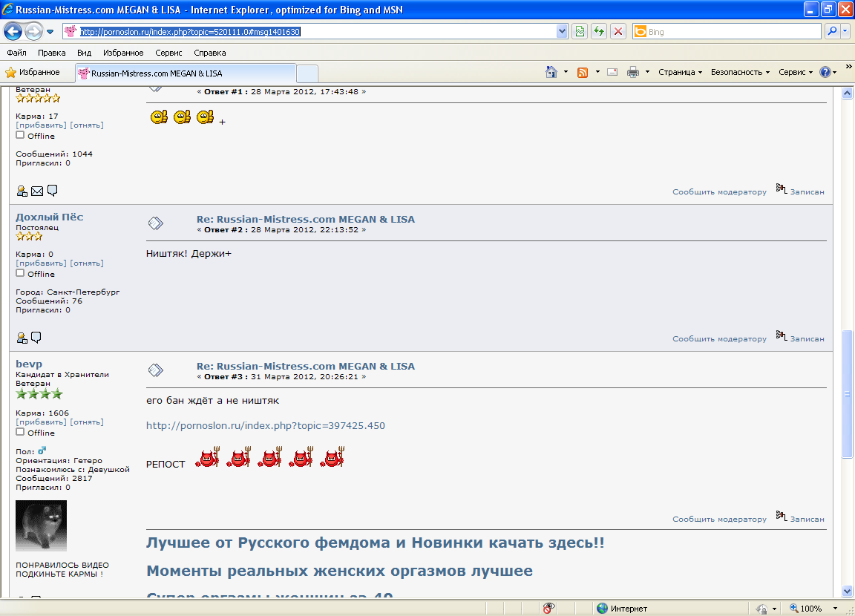Image resolution: width=855 pixels, height=616 pixels.
Task: Click the email envelope icon under first post
Action: [37, 191]
